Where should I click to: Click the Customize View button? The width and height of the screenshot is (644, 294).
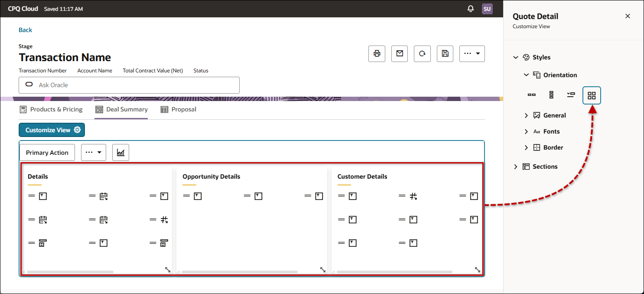(x=52, y=130)
